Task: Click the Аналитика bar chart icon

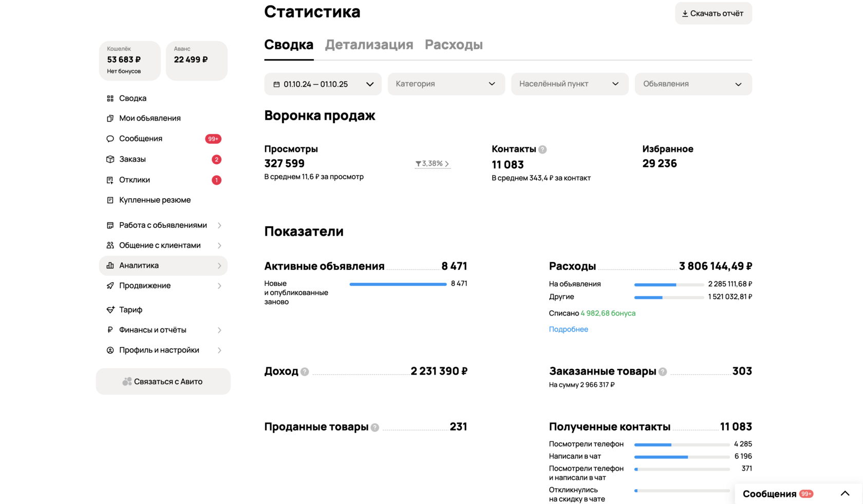Action: click(110, 265)
